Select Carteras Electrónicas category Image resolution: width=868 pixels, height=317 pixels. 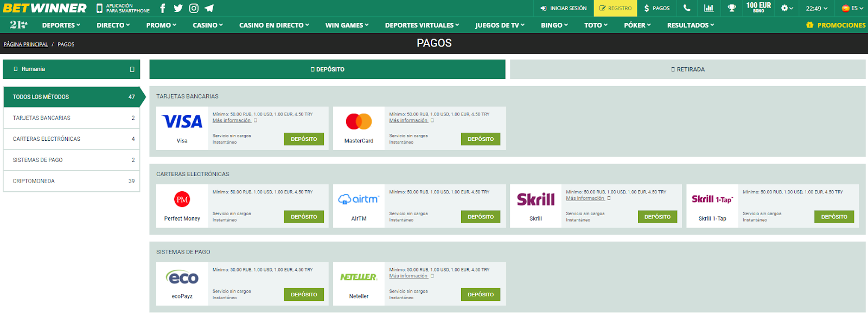(x=72, y=139)
